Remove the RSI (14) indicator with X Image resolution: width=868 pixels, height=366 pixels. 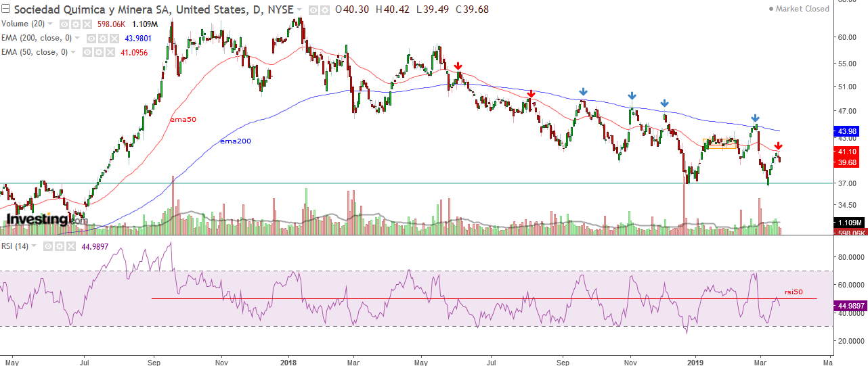[x=71, y=246]
